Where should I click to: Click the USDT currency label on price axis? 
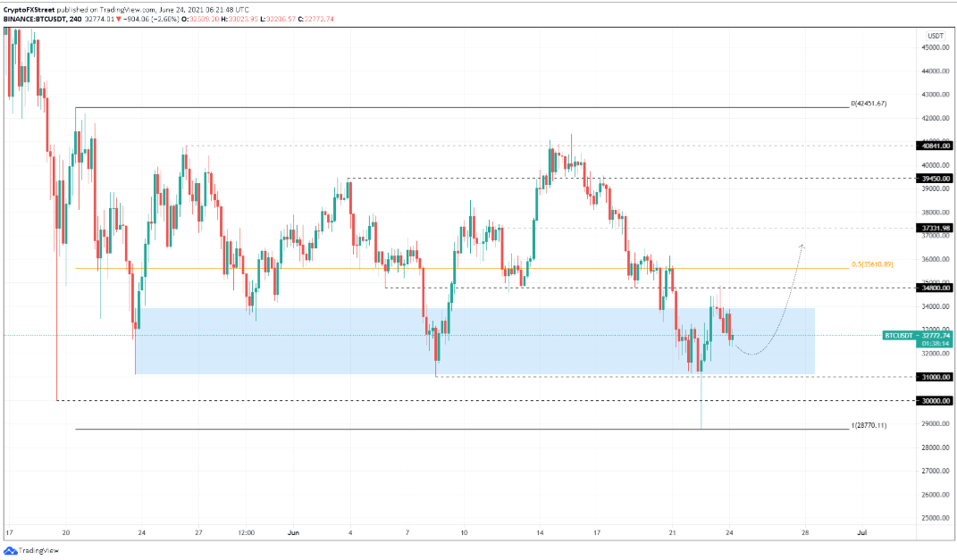tap(935, 36)
